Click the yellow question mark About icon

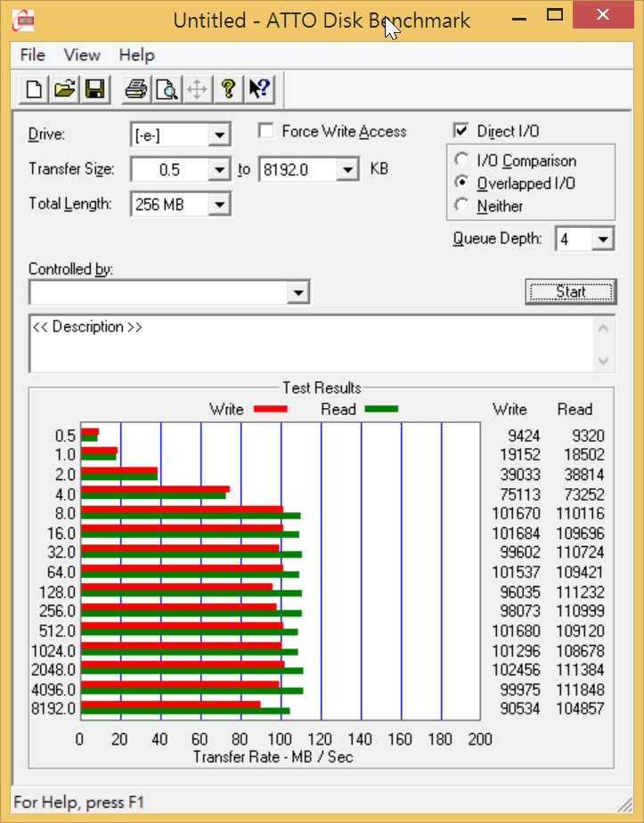pos(228,89)
